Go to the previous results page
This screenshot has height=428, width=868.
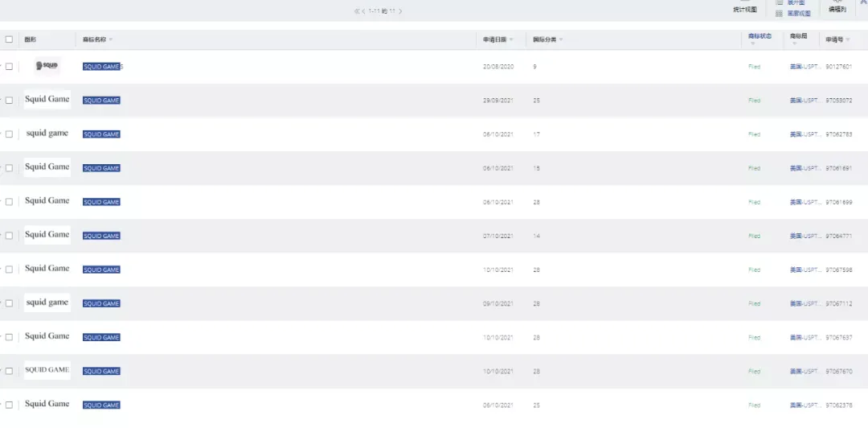[x=363, y=11]
